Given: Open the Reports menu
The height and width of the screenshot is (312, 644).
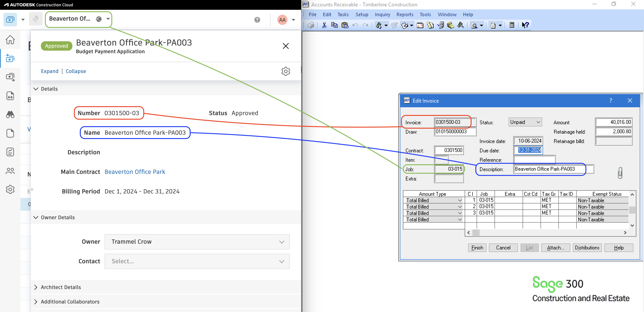Looking at the screenshot, I should click(x=405, y=14).
